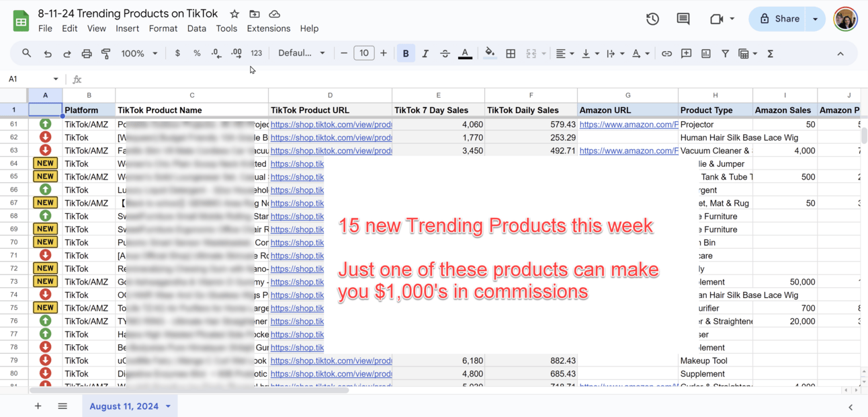Increase font size
The image size is (868, 417).
pyautogui.click(x=384, y=53)
